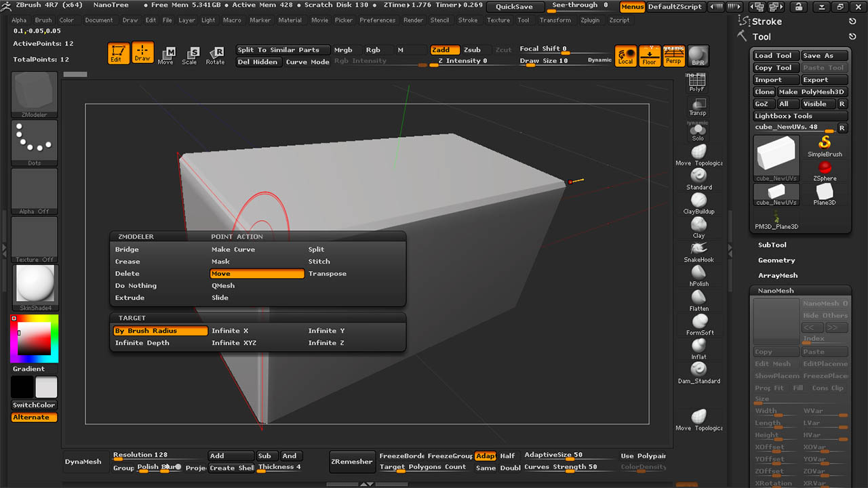Select the Standard brush icon
The width and height of the screenshot is (868, 488).
click(698, 179)
